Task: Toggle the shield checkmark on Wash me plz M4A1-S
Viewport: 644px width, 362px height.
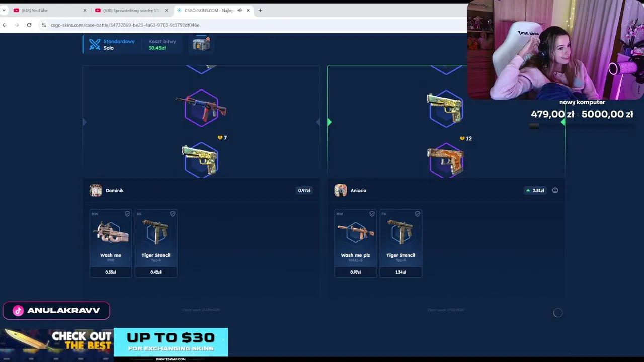Action: click(x=372, y=214)
